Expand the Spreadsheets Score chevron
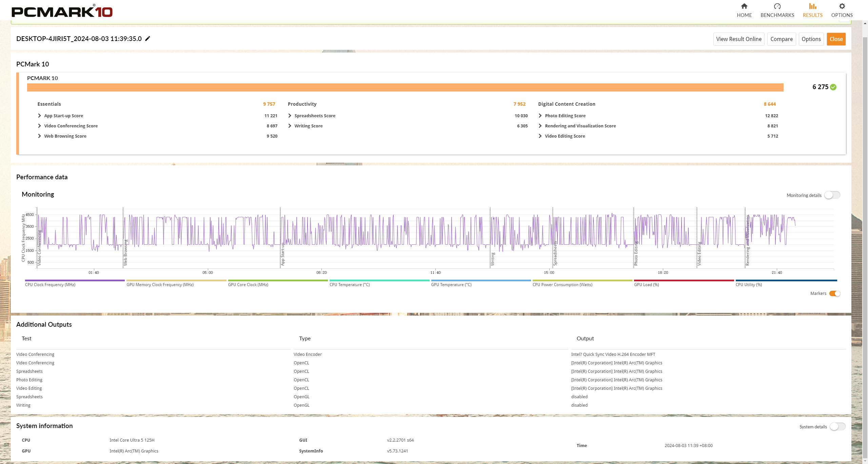Viewport: 868px width, 464px height. [x=290, y=116]
